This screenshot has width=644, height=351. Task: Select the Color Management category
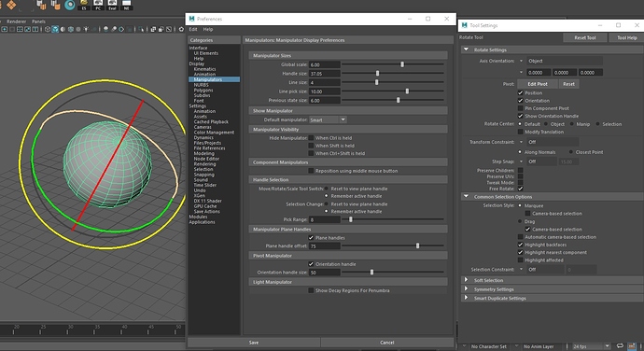(214, 133)
